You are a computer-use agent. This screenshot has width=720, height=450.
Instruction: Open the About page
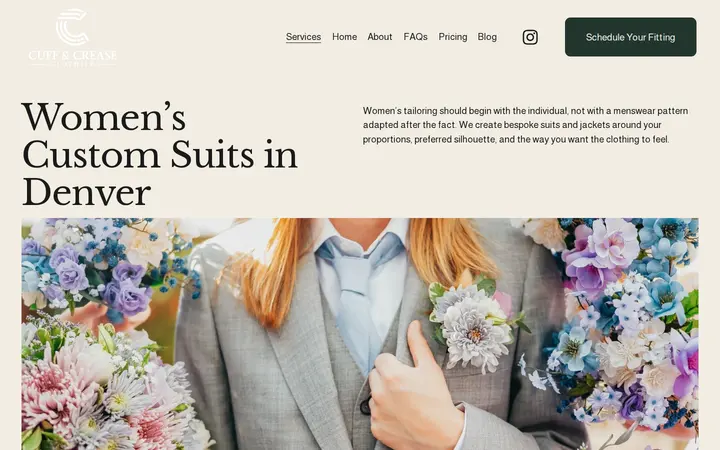pos(380,37)
